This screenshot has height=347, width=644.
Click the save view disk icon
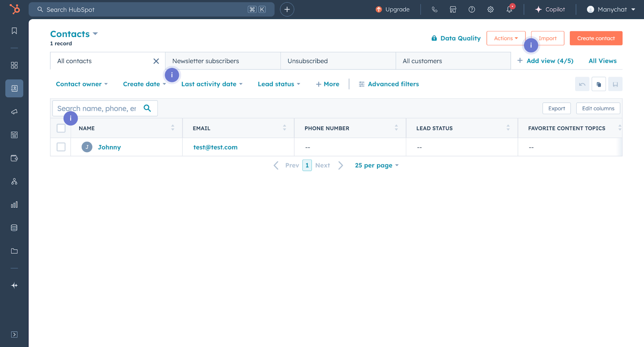(615, 84)
